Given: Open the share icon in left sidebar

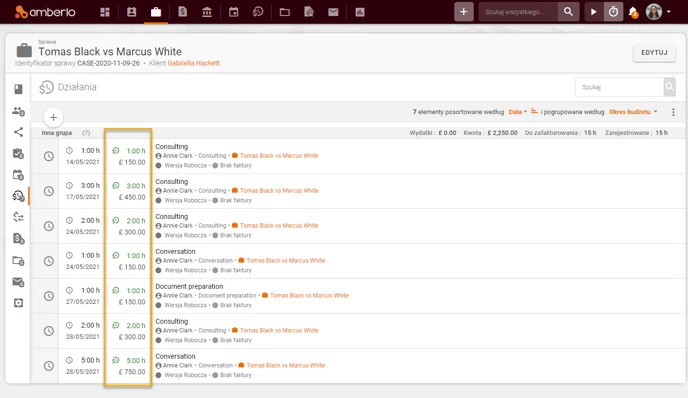Looking at the screenshot, I should pos(18,132).
